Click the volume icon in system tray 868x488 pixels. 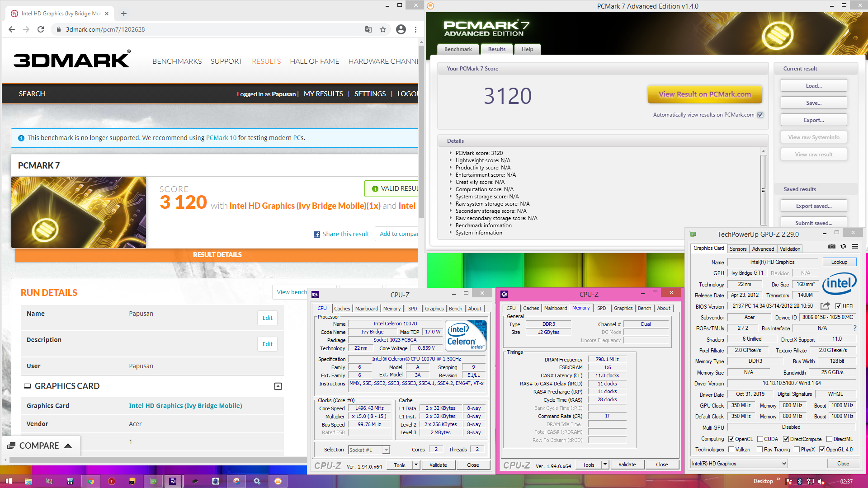point(821,482)
